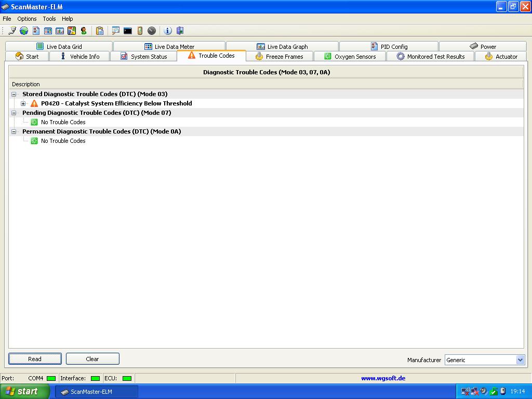Click the dark gauge toolbar icon
Viewport: 532px width, 399px height.
click(152, 31)
